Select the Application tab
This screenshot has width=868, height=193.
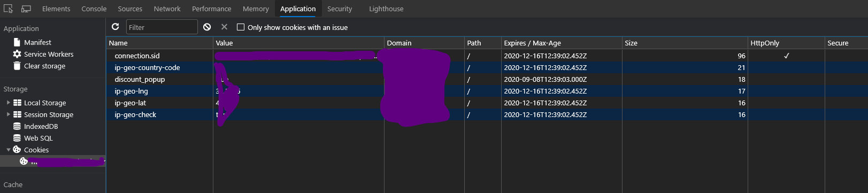(298, 9)
